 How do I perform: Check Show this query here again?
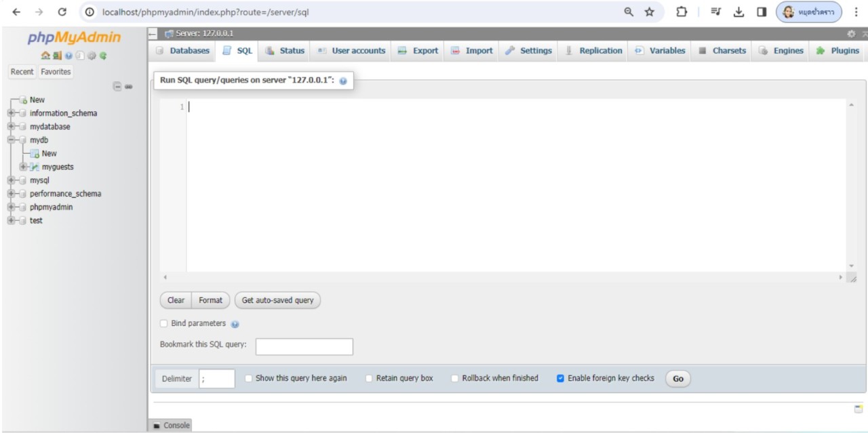coord(249,378)
